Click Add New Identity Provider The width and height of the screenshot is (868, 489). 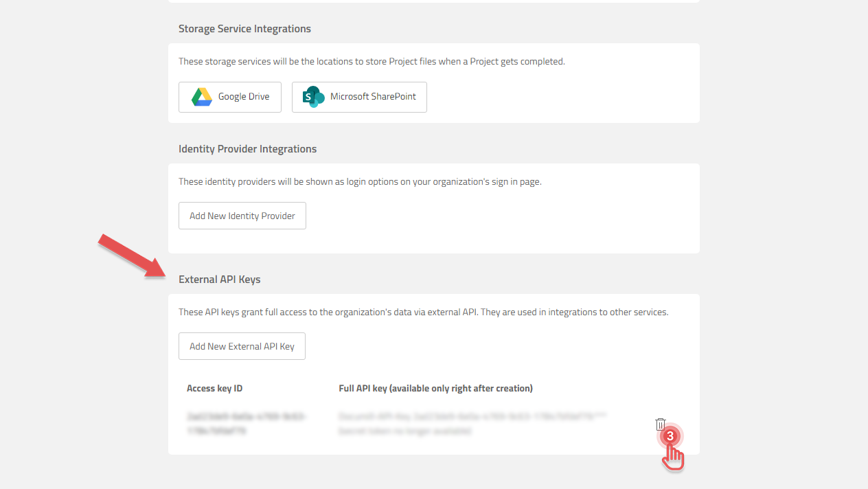pyautogui.click(x=242, y=215)
